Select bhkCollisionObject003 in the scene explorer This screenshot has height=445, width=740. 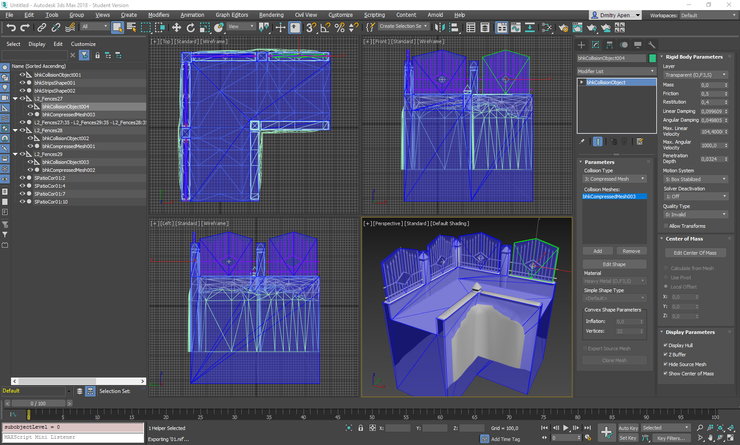coord(66,162)
